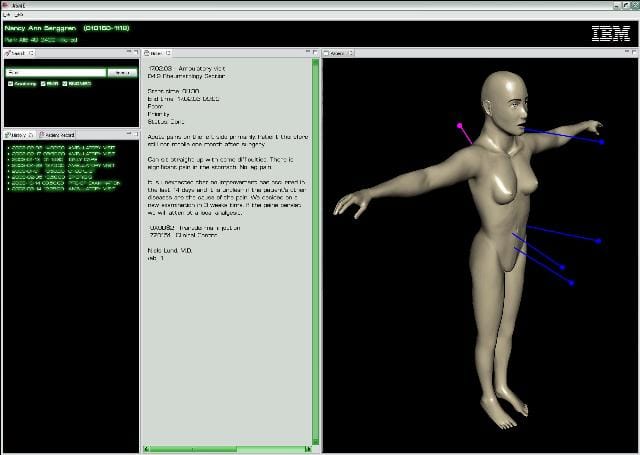
Task: Select the uppermost blue marker dot at the hip
Action: click(598, 241)
